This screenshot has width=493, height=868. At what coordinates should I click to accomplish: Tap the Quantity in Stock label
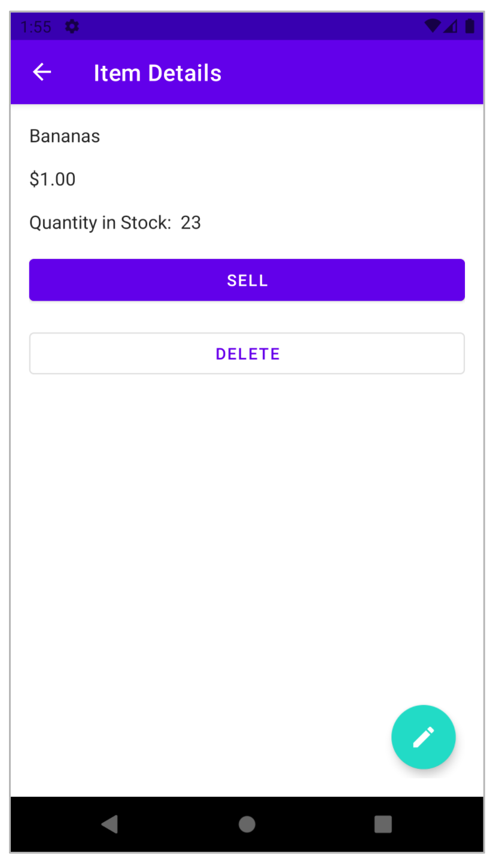pos(101,223)
